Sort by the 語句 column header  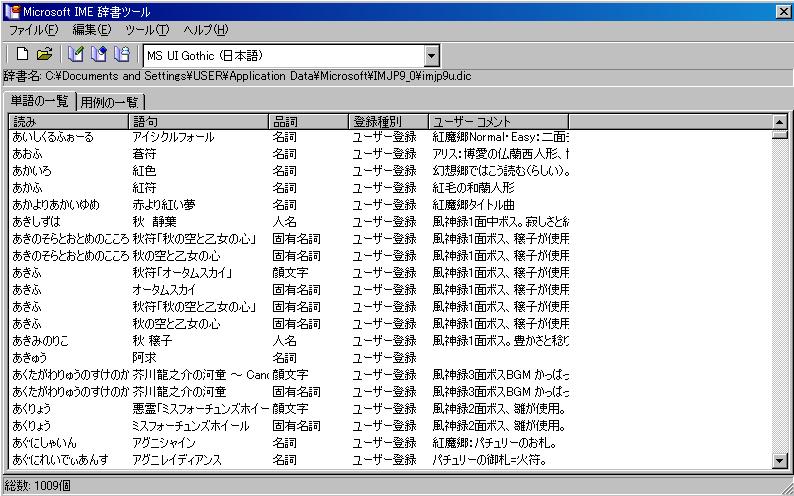pos(198,121)
